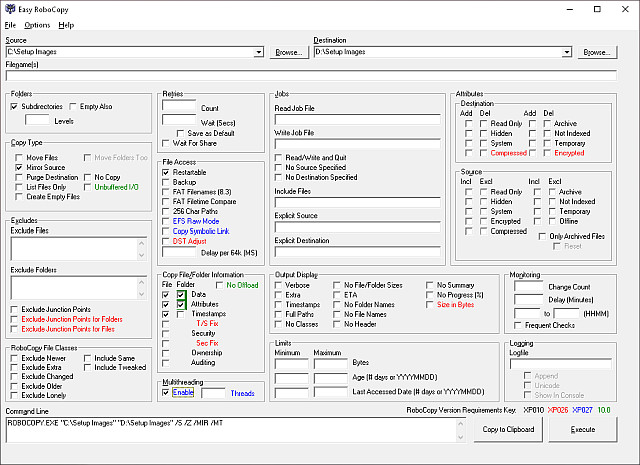Click the Wait (Secs) field
This screenshot has height=465, width=640.
tap(179, 120)
